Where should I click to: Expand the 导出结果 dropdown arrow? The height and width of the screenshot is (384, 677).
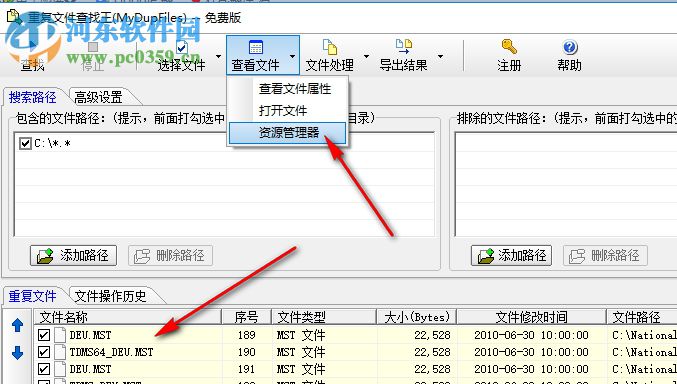click(x=440, y=56)
